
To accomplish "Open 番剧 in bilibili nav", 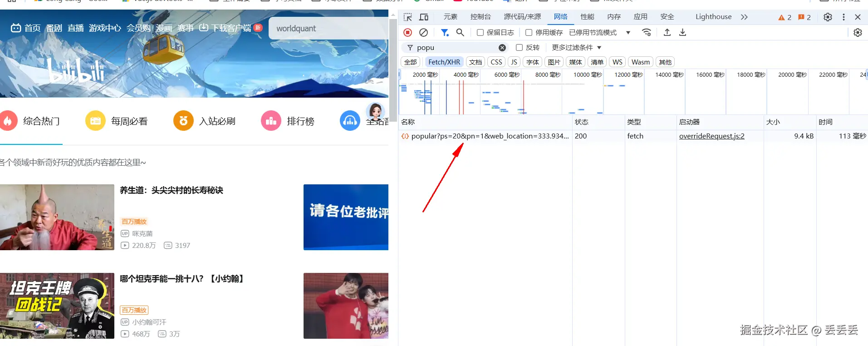I will pos(54,28).
